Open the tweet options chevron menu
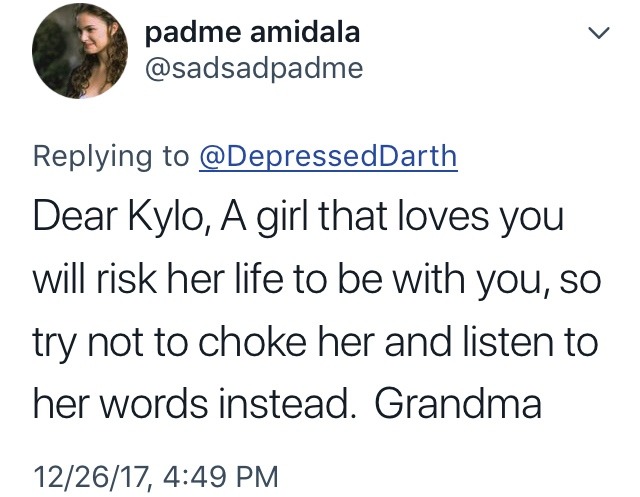This screenshot has width=640, height=497. [598, 35]
